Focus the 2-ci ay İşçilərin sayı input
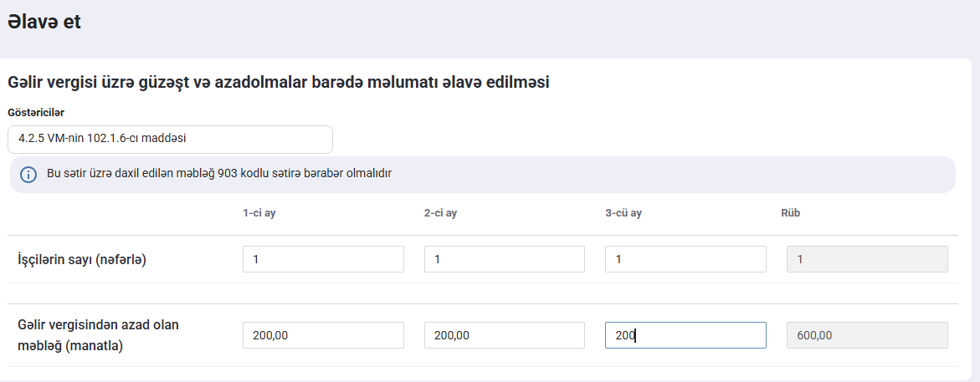Screen dimensions: 980x382 [x=505, y=259]
